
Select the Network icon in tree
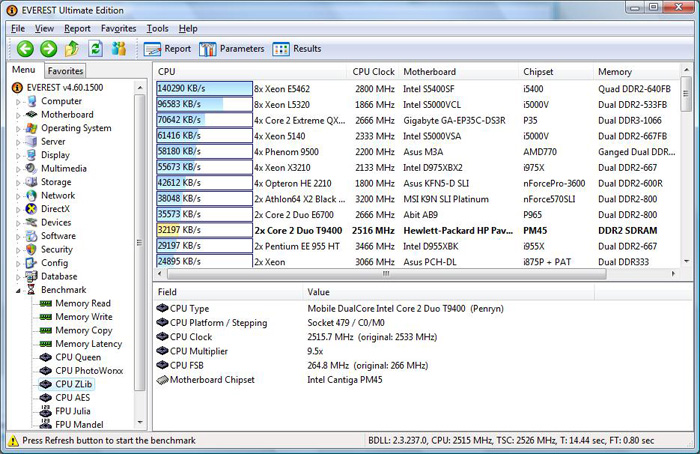click(31, 196)
